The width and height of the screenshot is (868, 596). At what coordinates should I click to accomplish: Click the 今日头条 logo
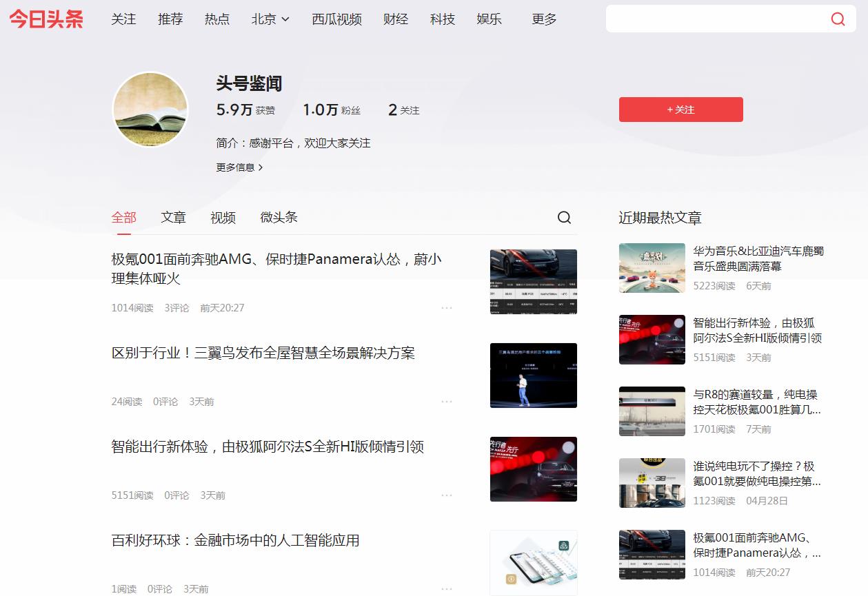pos(46,19)
